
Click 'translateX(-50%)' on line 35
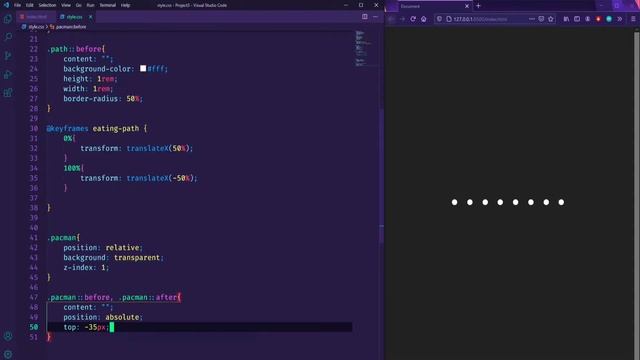point(160,178)
